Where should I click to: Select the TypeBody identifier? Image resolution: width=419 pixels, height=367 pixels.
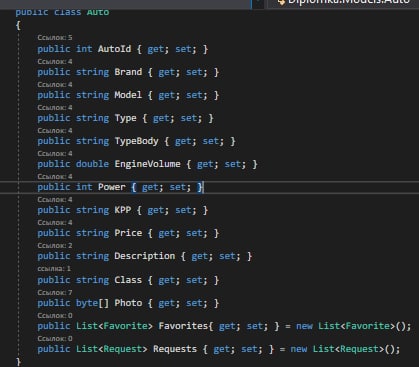136,141
